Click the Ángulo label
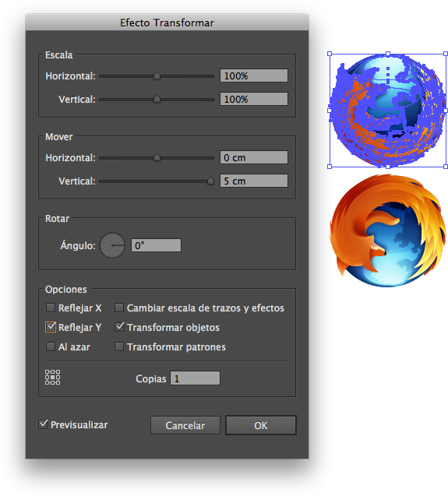The height and width of the screenshot is (496, 448). point(78,245)
